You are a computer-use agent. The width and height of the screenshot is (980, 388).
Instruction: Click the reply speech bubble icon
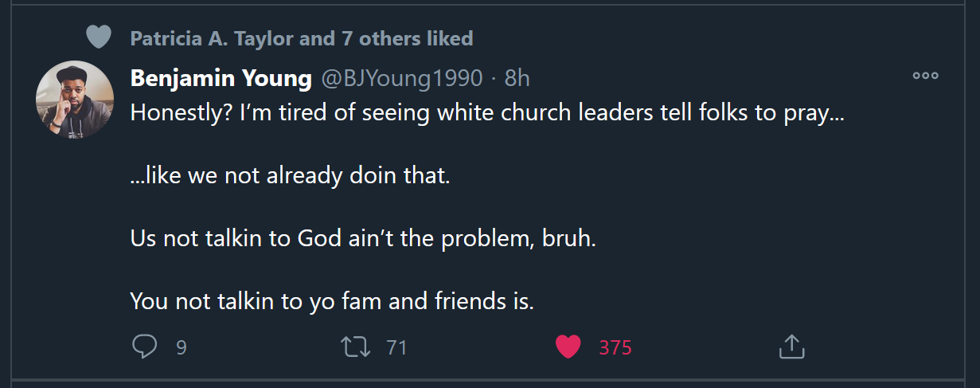[x=144, y=347]
